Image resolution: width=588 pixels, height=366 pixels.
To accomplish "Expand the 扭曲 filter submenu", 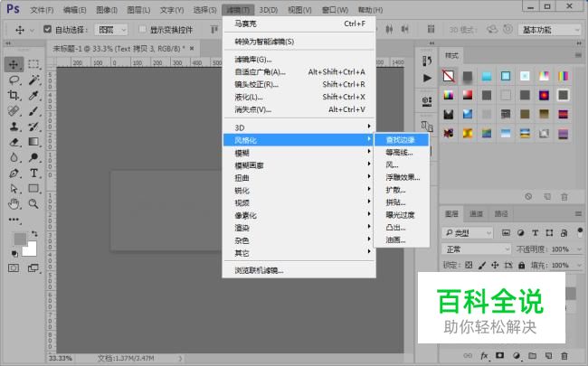I will (299, 177).
